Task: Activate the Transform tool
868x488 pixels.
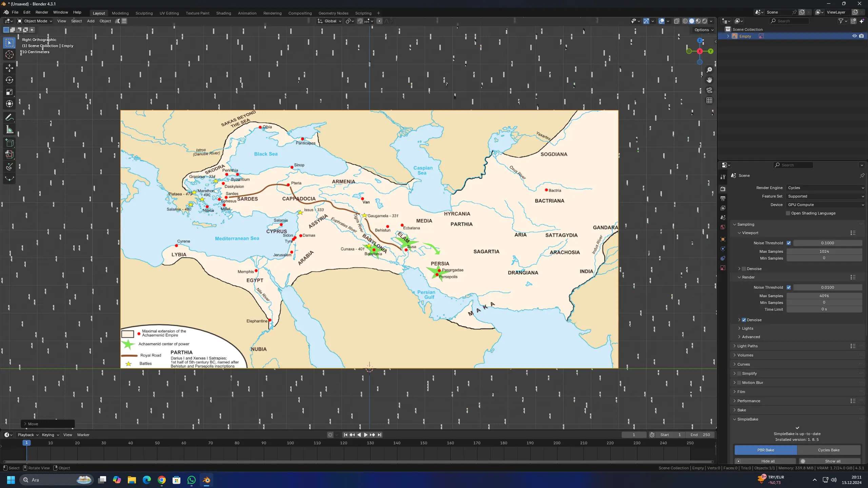Action: 9,104
